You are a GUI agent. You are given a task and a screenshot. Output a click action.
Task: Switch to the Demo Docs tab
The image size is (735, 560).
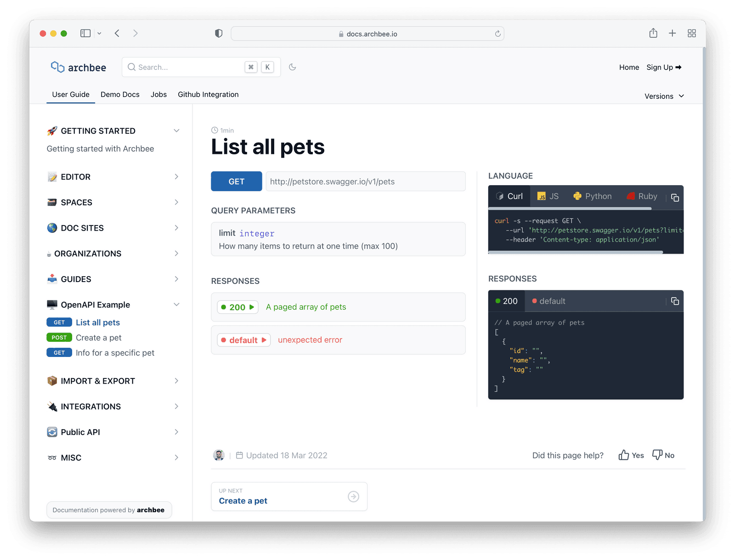120,94
